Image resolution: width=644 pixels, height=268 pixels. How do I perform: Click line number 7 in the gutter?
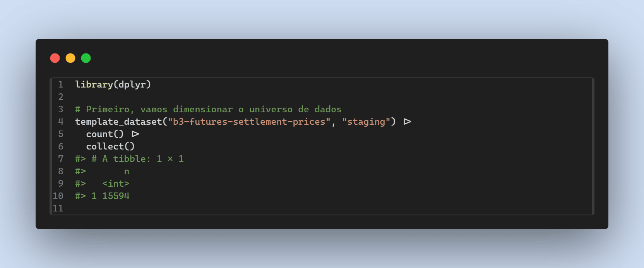(61, 159)
